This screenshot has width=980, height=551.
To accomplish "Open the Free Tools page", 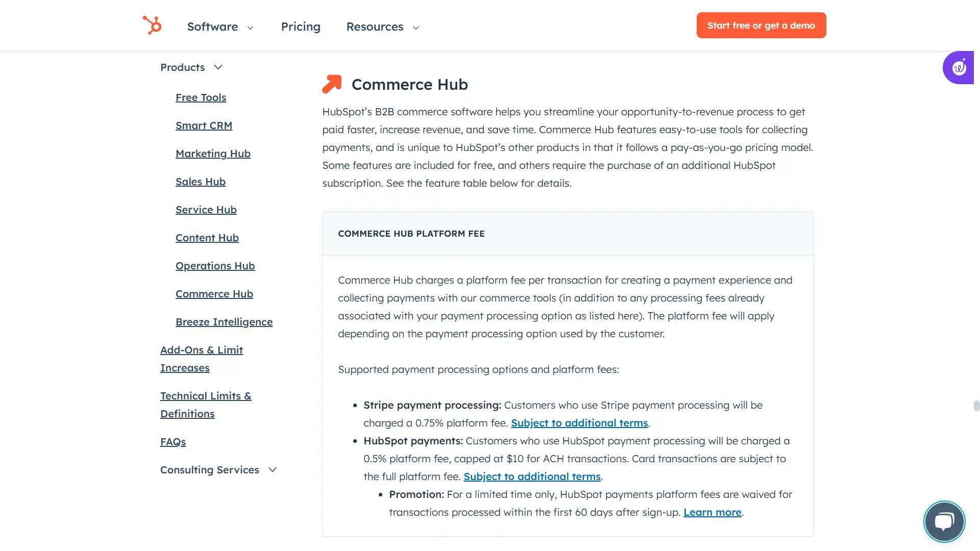I will tap(201, 97).
